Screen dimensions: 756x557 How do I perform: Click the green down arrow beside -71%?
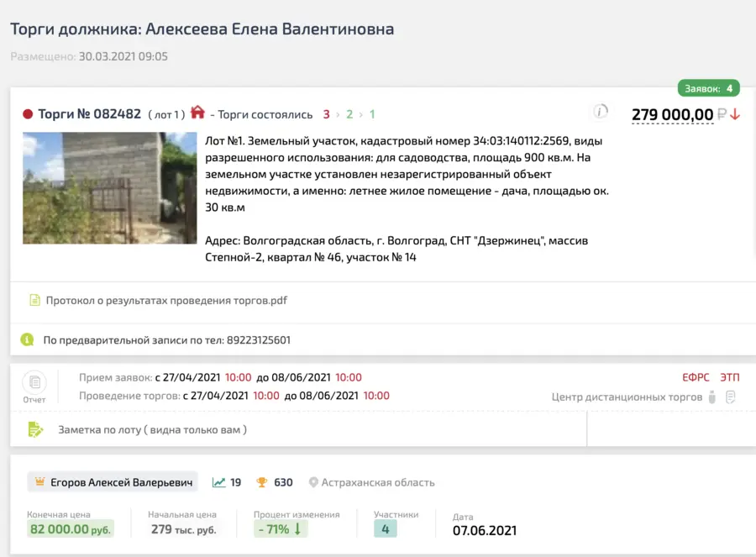coord(297,529)
